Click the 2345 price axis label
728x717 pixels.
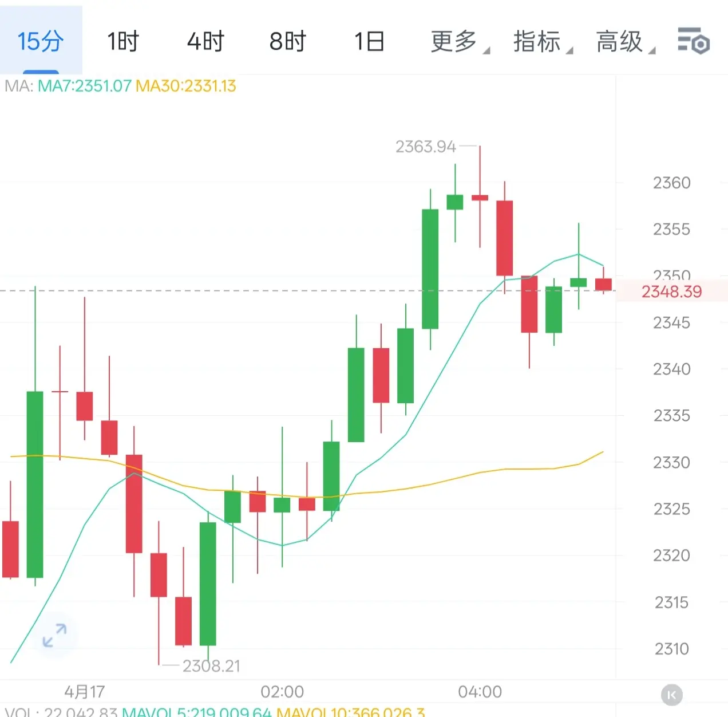(x=672, y=322)
